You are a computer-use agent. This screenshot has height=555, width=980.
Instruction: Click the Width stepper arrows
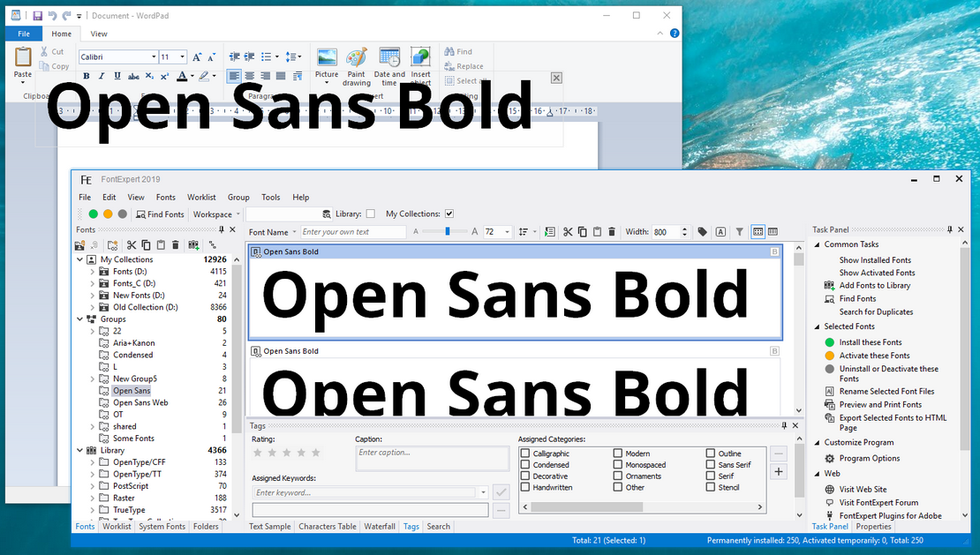684,231
